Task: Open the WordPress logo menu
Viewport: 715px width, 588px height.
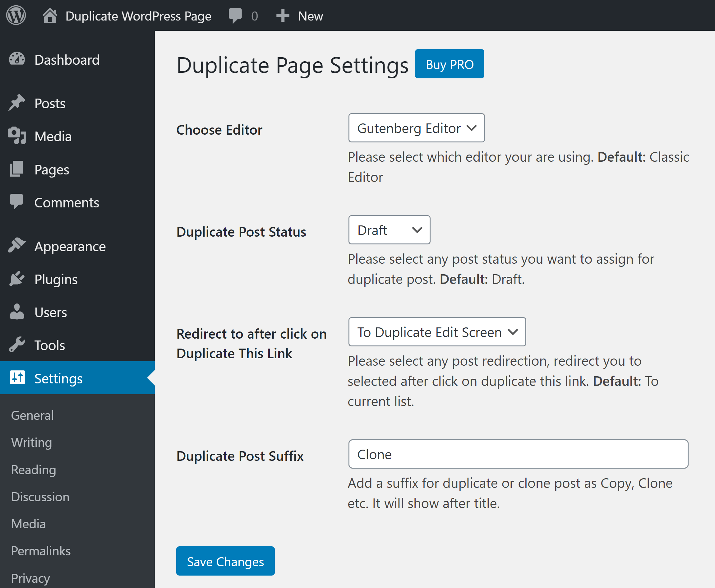Action: 16,15
